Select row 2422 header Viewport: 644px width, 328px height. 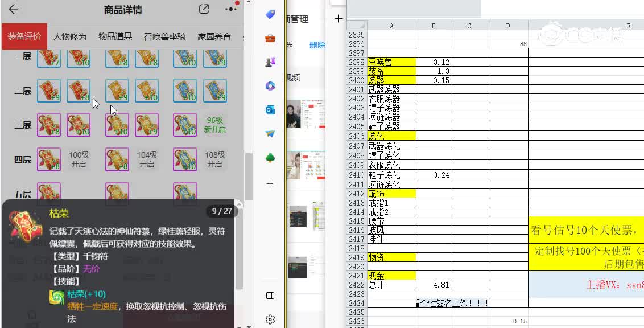pos(357,284)
